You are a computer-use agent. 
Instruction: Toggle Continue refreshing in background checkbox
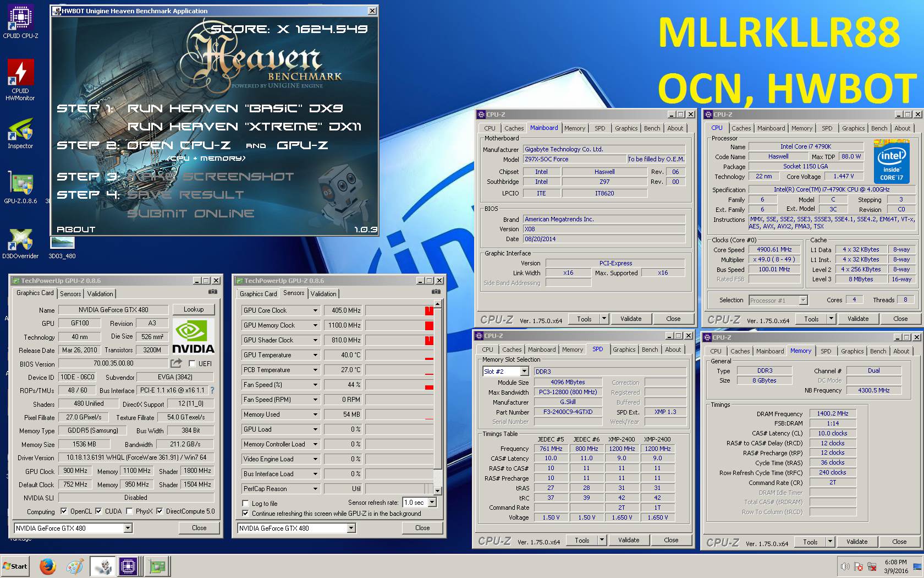point(245,513)
